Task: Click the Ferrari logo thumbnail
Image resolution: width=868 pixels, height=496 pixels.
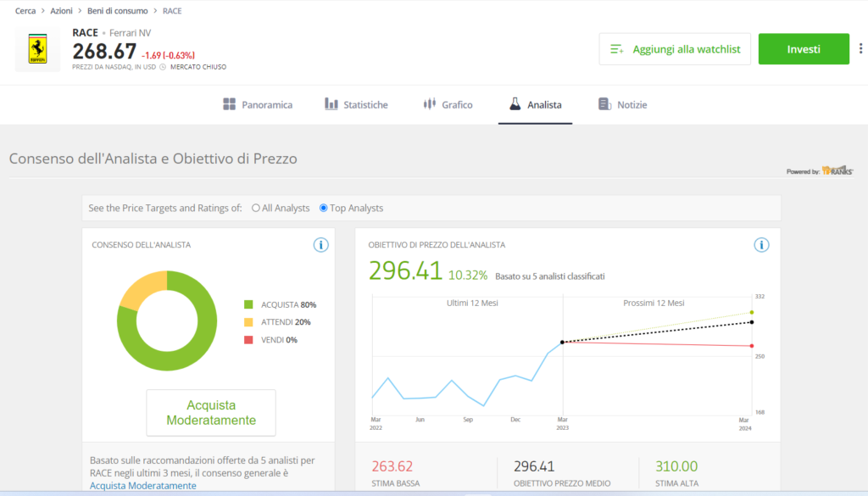Action: 37,49
